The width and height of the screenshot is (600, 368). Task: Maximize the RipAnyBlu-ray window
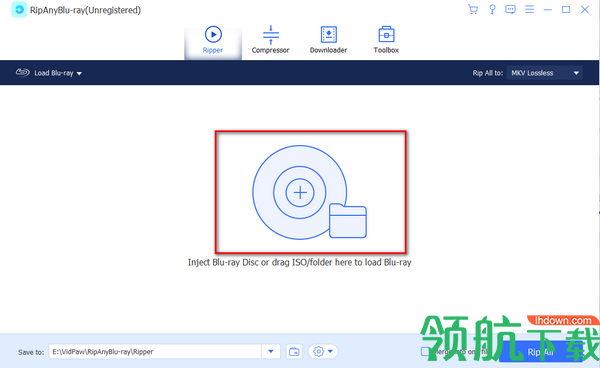tap(566, 10)
